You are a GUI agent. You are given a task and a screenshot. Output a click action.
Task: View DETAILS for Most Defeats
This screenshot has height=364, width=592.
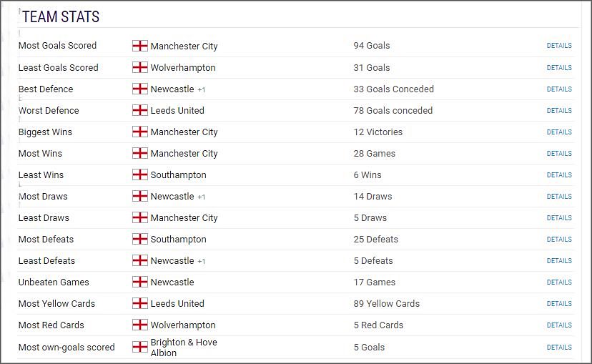559,240
